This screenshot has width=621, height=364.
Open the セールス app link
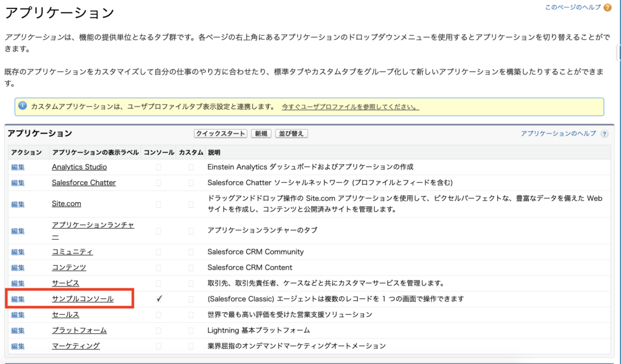65,314
